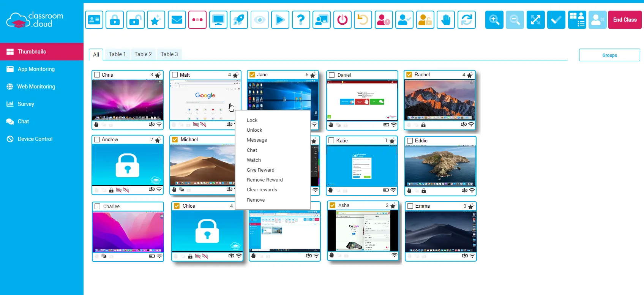Open Web Monitoring in the sidebar
The image size is (644, 295).
[x=42, y=87]
